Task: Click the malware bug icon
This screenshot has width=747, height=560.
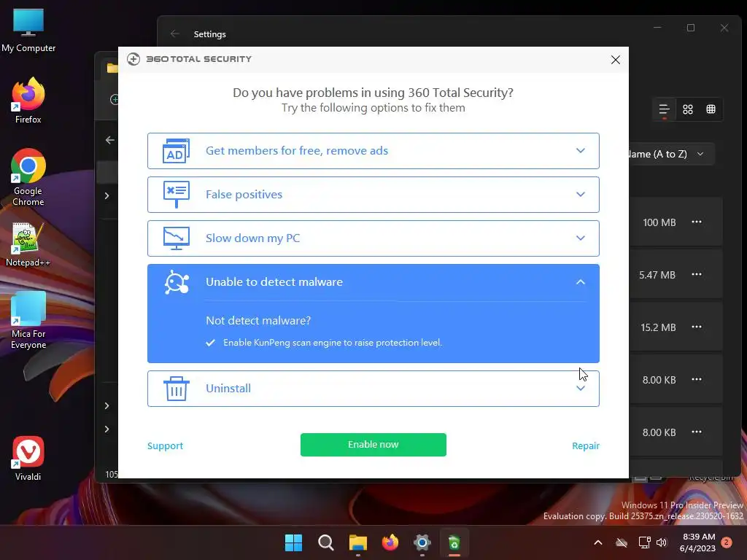Action: coord(177,282)
